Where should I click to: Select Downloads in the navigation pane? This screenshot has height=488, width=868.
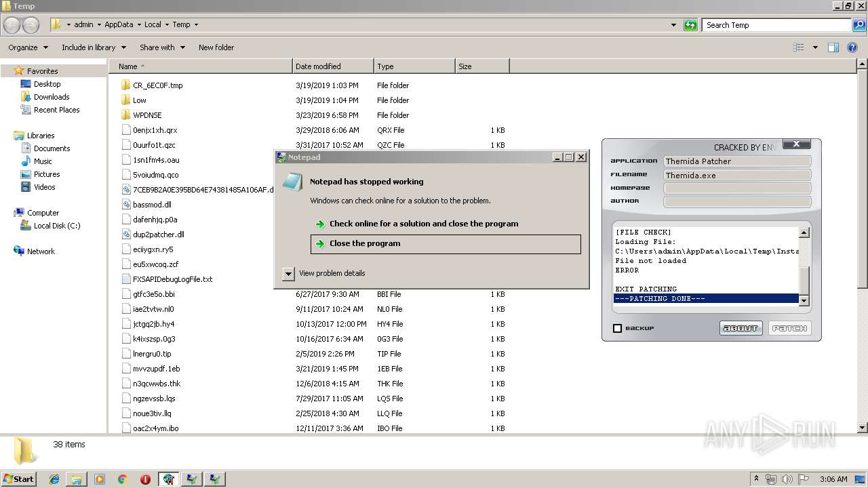point(52,97)
